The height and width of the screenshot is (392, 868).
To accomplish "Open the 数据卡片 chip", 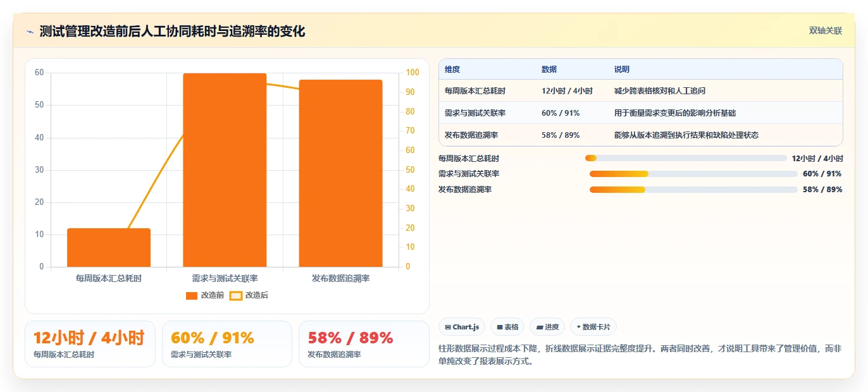I will tap(593, 327).
